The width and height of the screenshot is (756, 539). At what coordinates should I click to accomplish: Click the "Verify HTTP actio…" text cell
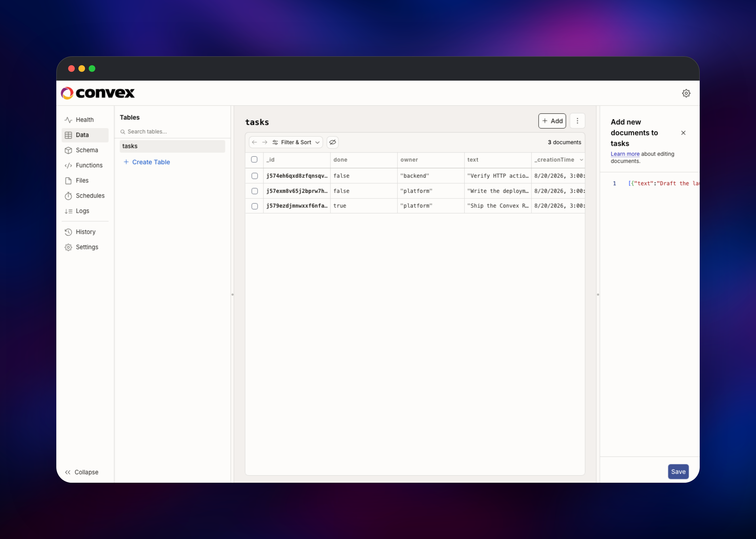[x=498, y=176]
